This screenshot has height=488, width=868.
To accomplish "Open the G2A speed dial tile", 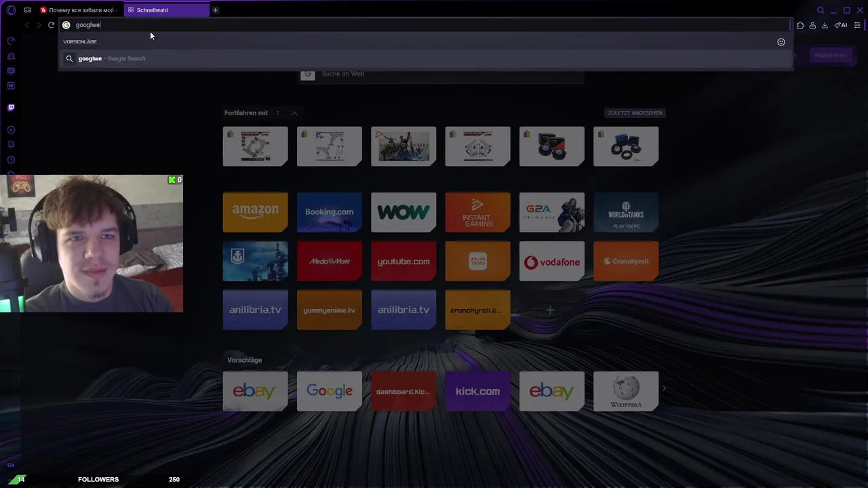I will [x=551, y=212].
